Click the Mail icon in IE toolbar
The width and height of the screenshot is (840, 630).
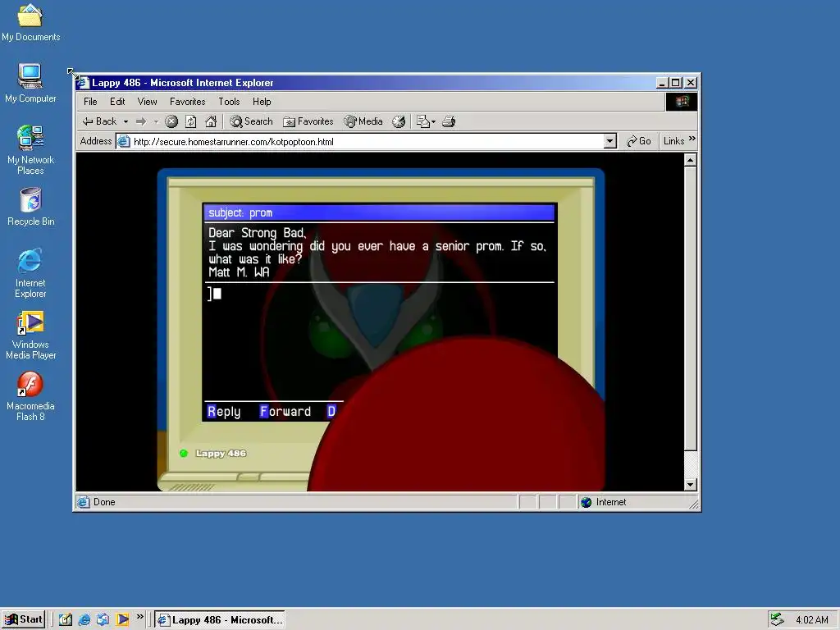click(x=423, y=121)
